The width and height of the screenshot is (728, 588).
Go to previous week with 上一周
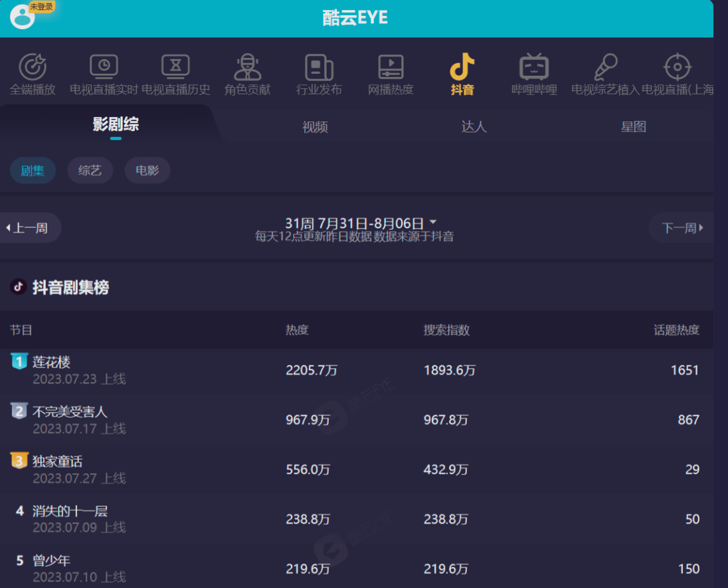29,228
